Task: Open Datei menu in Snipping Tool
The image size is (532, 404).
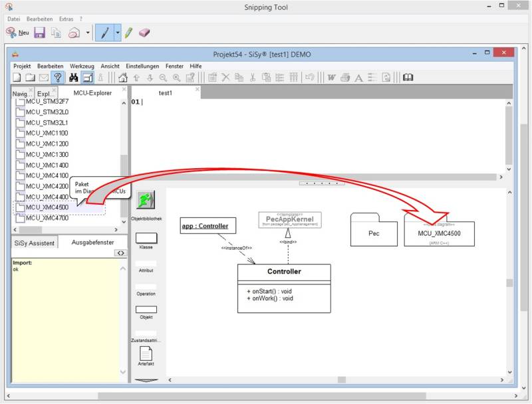Action: tap(14, 19)
